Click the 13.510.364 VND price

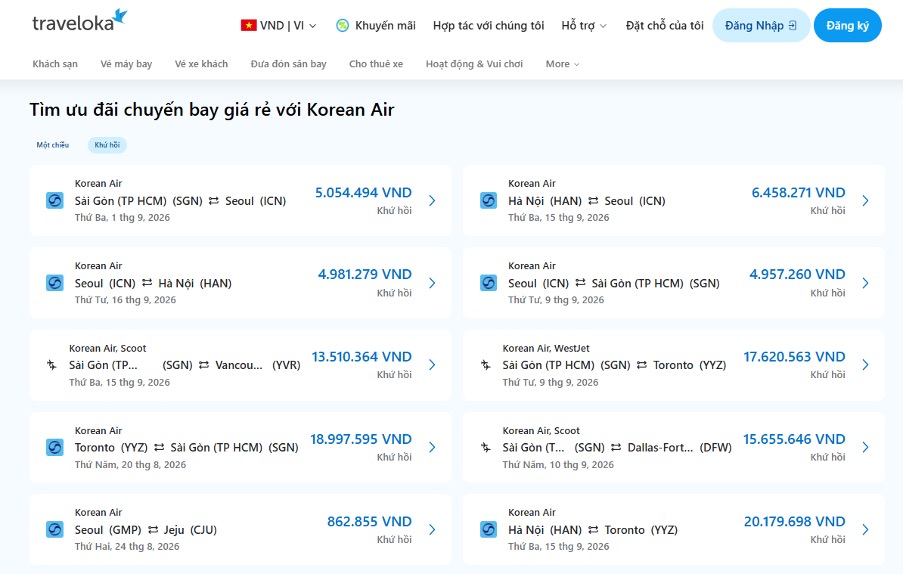tap(361, 357)
